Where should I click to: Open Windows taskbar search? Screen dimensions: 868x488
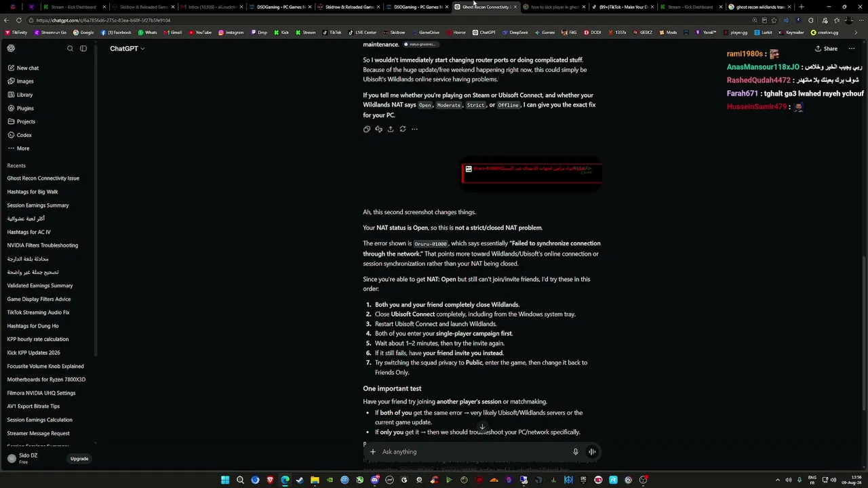point(240,480)
